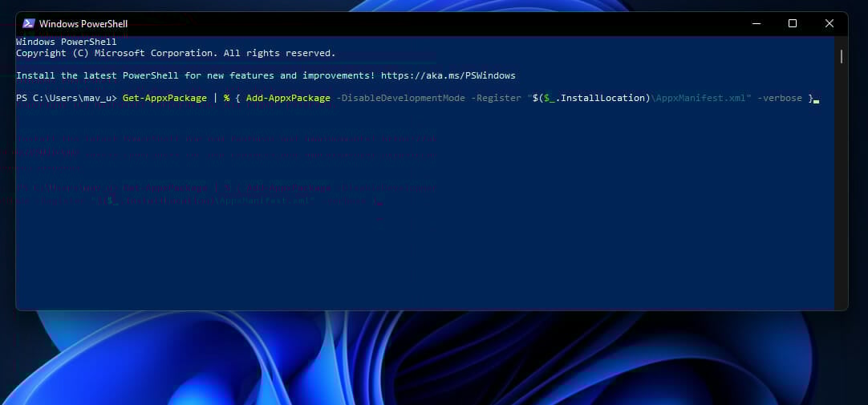
Task: Click the -verbose parameter
Action: [x=780, y=98]
